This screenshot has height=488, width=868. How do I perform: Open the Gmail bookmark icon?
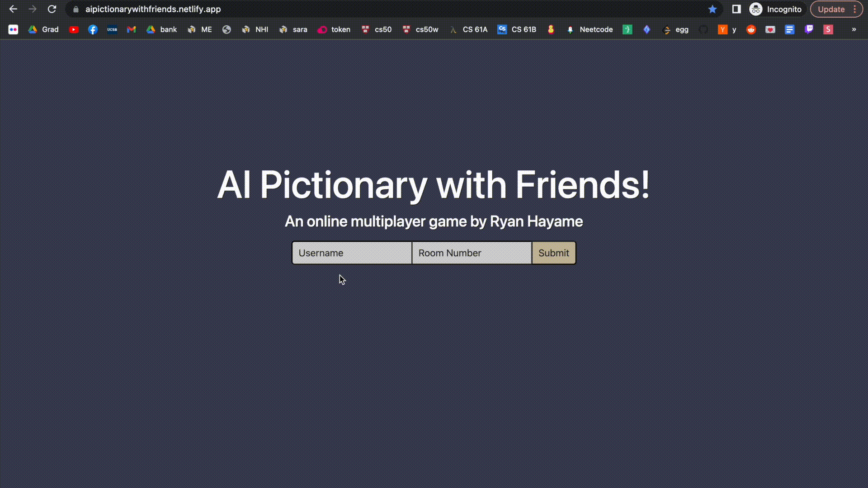(x=132, y=29)
